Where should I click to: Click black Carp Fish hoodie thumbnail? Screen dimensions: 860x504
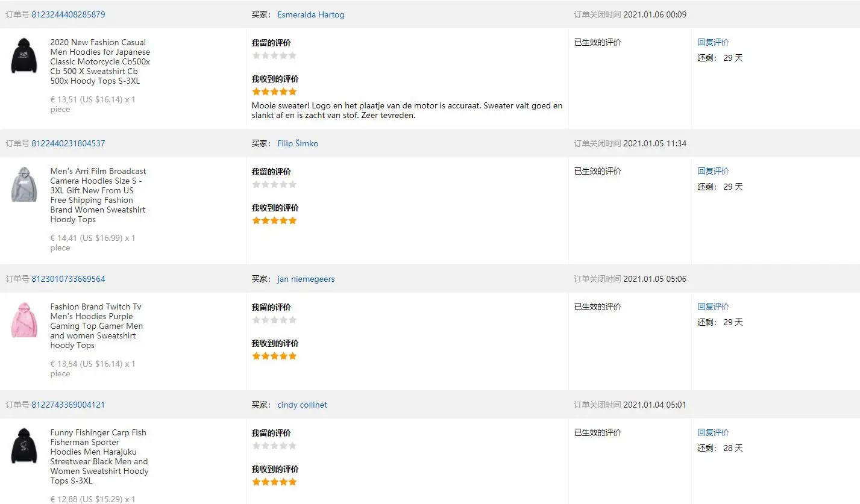coord(24,446)
